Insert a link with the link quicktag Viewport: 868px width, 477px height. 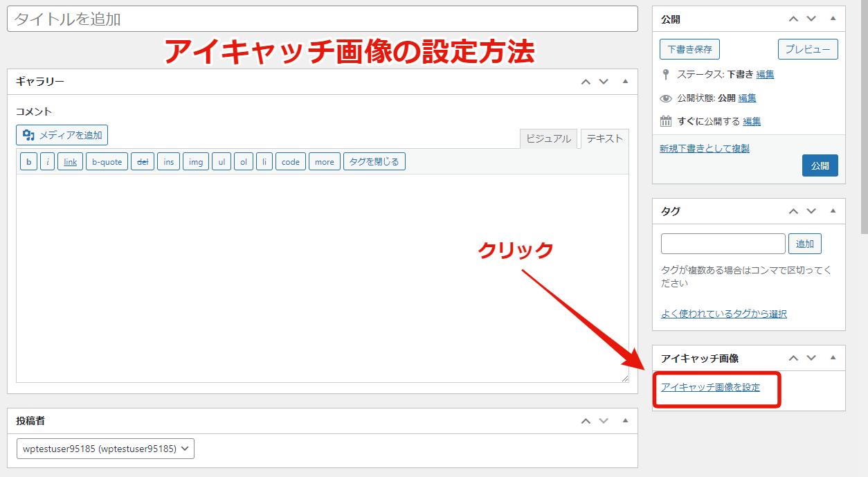[x=71, y=162]
